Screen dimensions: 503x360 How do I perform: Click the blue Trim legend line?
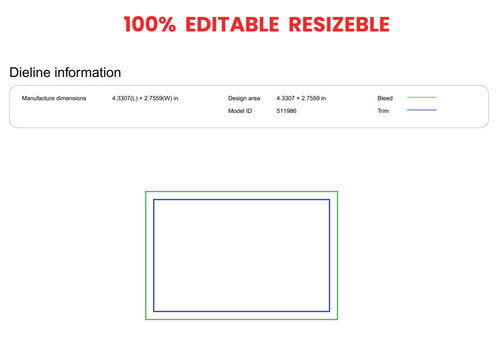coord(422,110)
